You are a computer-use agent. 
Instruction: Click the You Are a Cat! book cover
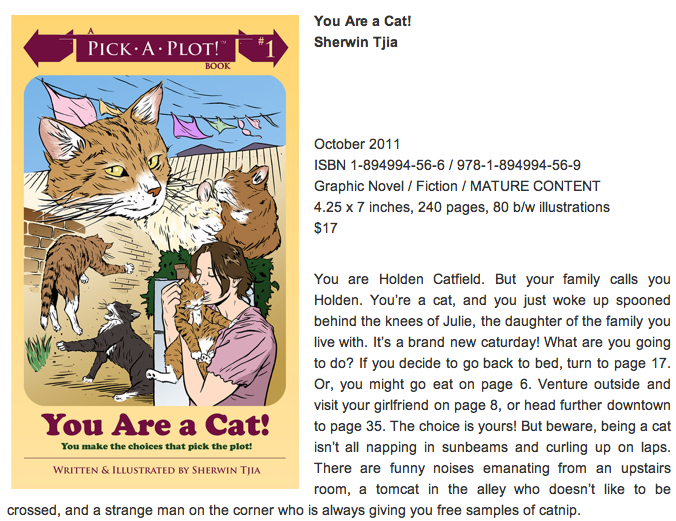pos(155,252)
